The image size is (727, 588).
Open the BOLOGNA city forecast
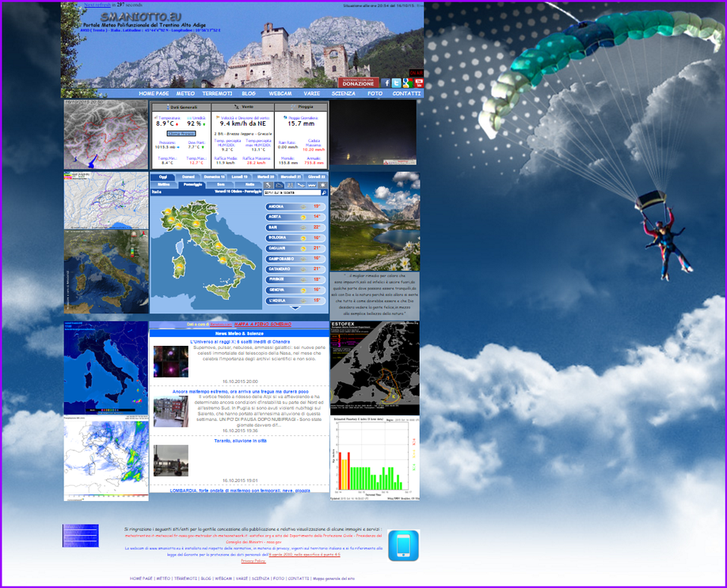(295, 237)
